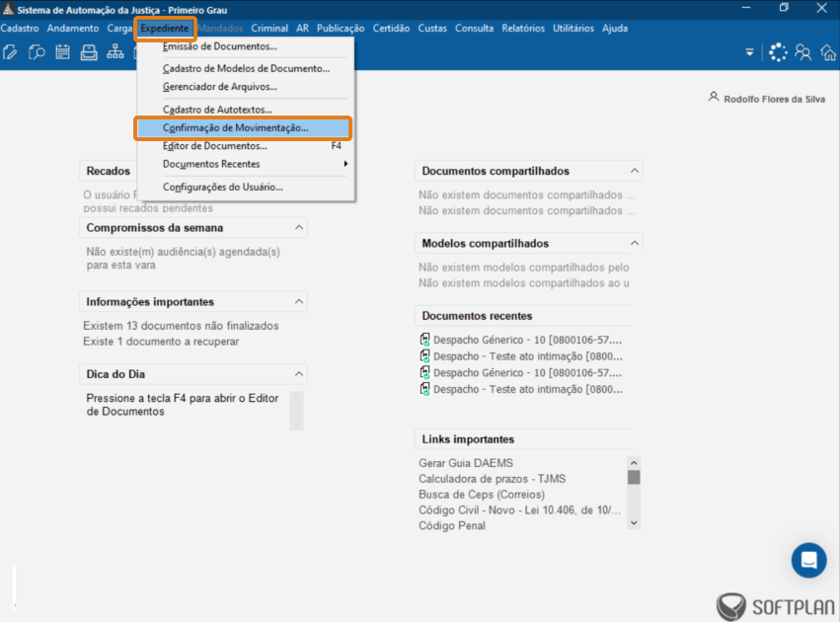Click the Dica do Dia scrollbar
840x622 pixels.
(296, 411)
